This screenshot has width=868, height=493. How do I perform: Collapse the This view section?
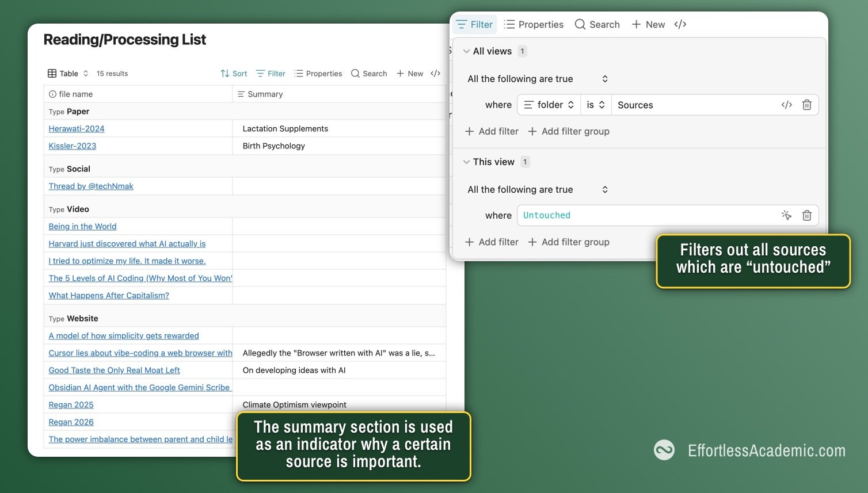coord(466,162)
